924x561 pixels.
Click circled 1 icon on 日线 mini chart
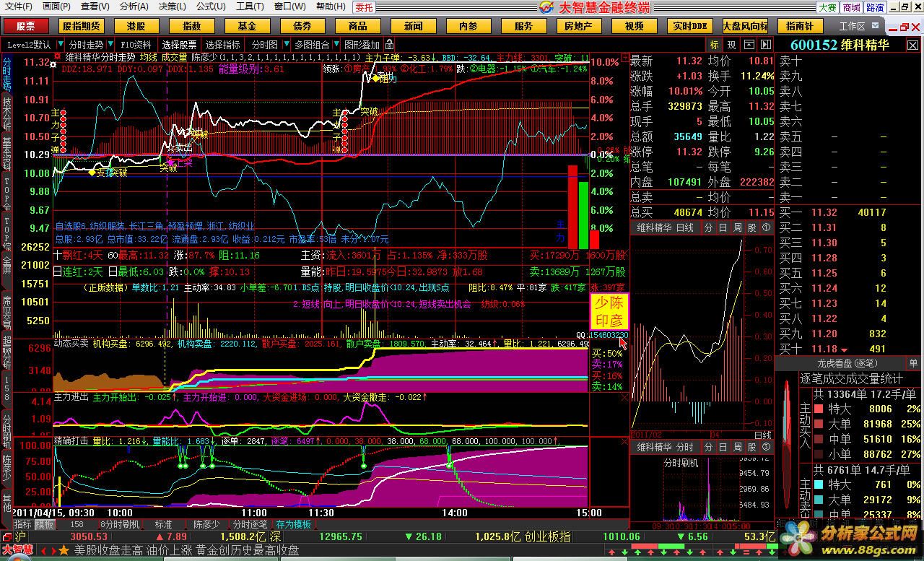coord(766,227)
